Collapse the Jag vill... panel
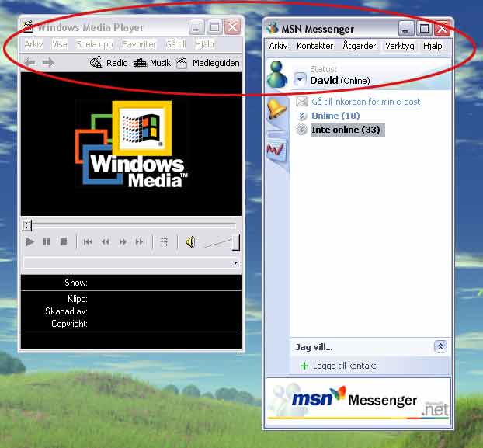The height and width of the screenshot is (448, 483). pyautogui.click(x=440, y=347)
